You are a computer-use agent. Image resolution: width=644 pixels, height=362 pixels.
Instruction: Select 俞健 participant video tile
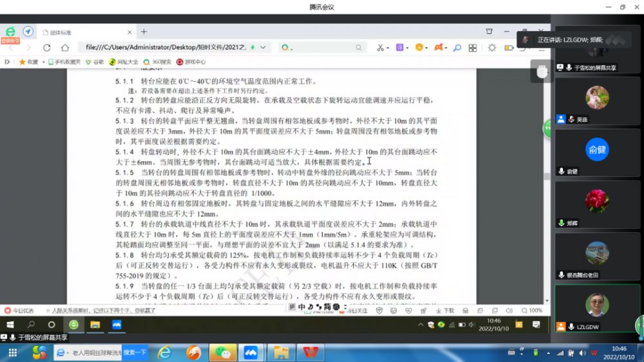pyautogui.click(x=597, y=153)
